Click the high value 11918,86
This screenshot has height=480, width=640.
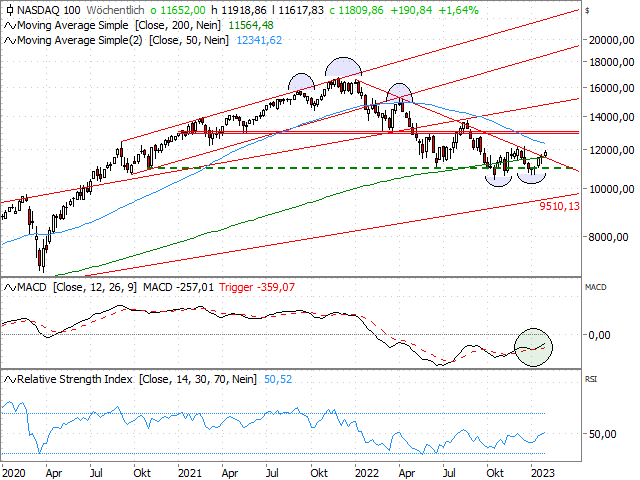[243, 10]
